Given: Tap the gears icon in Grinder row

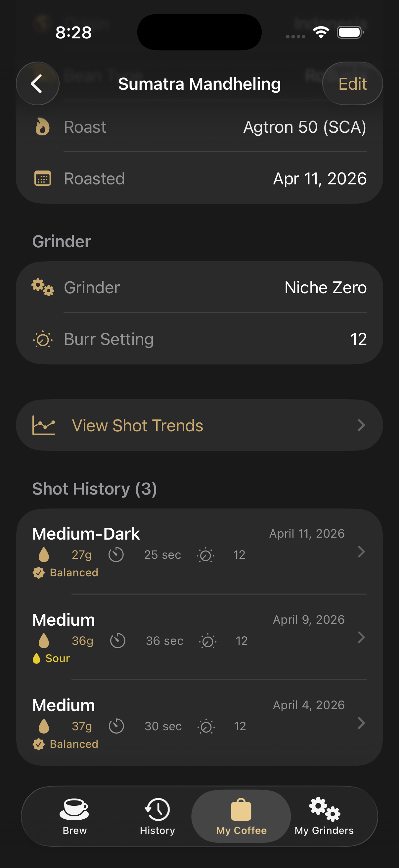Looking at the screenshot, I should point(42,287).
